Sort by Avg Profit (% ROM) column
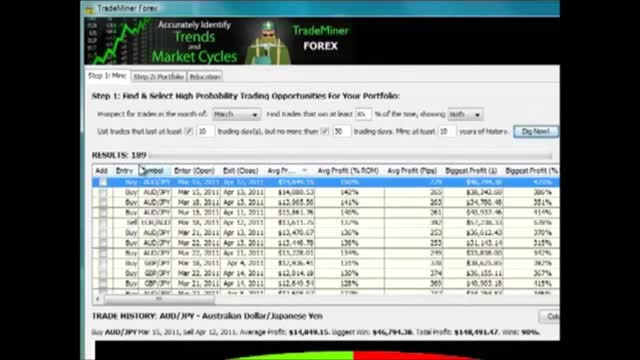This screenshot has height=360, width=640. (x=348, y=171)
